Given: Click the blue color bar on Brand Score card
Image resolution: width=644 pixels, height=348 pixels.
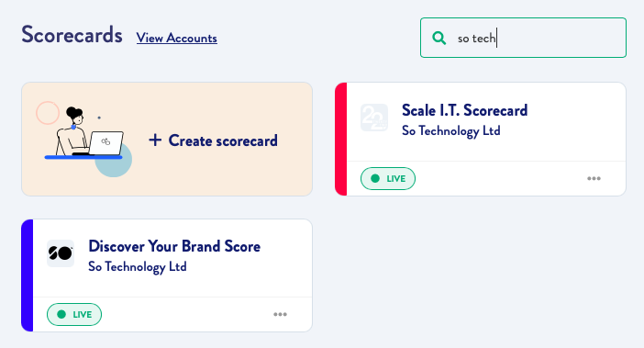Looking at the screenshot, I should point(28,275).
